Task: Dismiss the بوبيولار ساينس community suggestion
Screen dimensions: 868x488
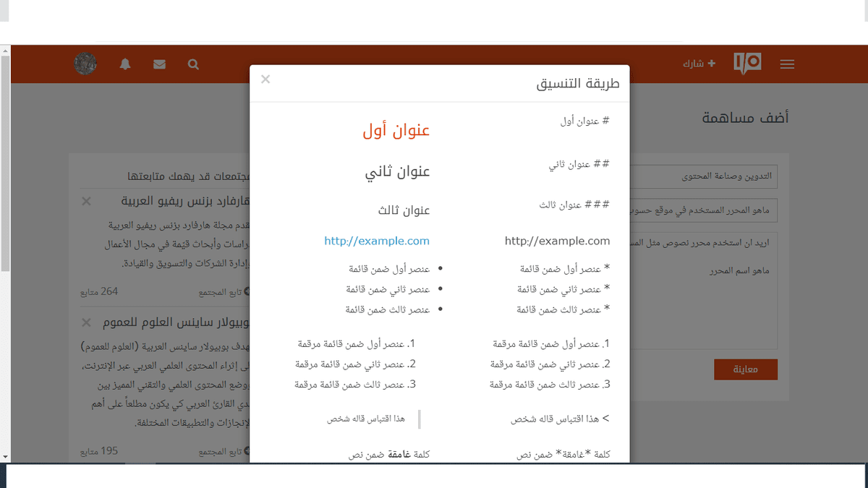Action: click(x=86, y=321)
